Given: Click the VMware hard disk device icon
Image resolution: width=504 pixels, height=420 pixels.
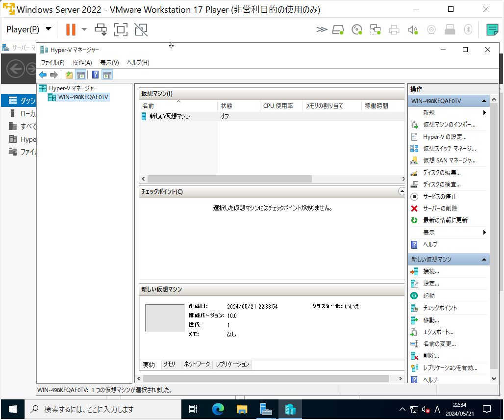Looking at the screenshot, I should coord(338,29).
